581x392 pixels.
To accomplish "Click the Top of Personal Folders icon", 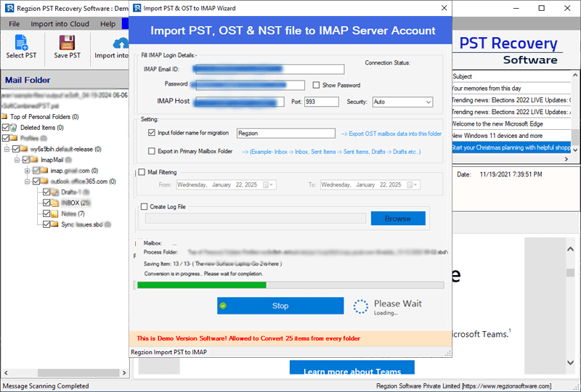I will tap(5, 116).
